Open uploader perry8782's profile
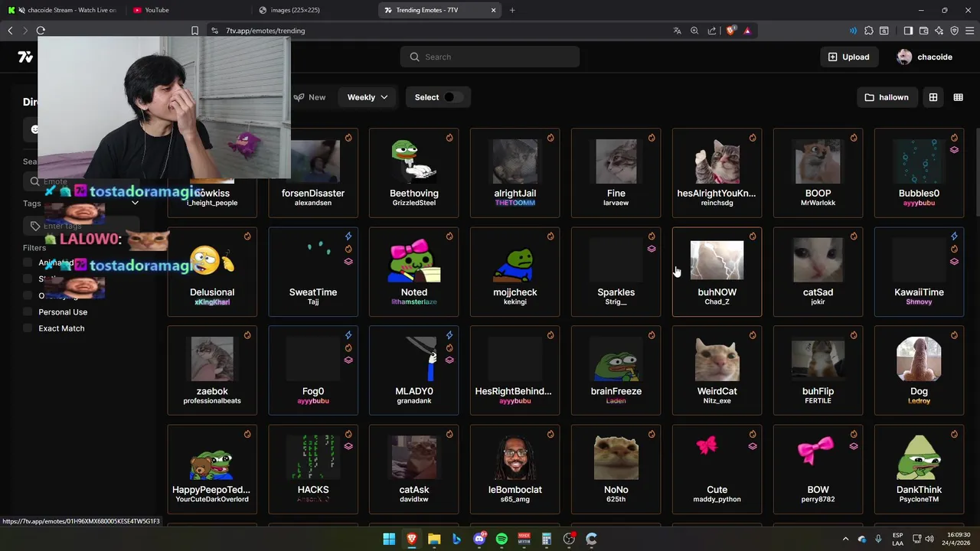This screenshot has width=980, height=551. (x=818, y=499)
